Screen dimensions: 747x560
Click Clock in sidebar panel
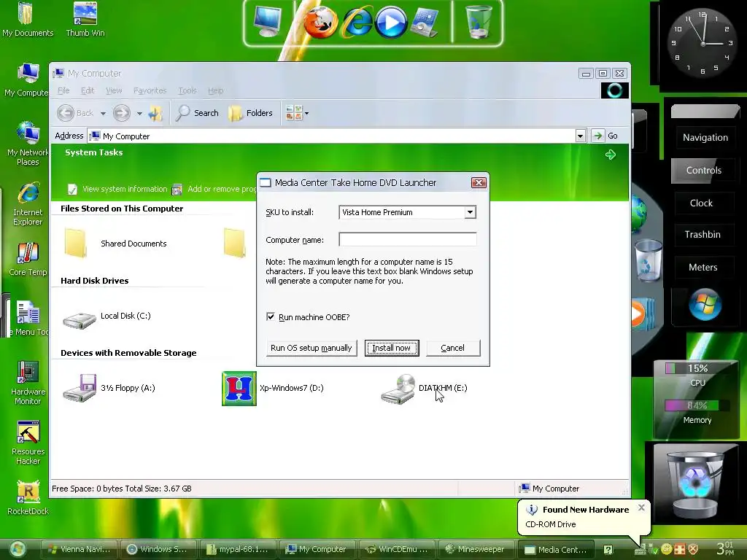click(x=701, y=203)
